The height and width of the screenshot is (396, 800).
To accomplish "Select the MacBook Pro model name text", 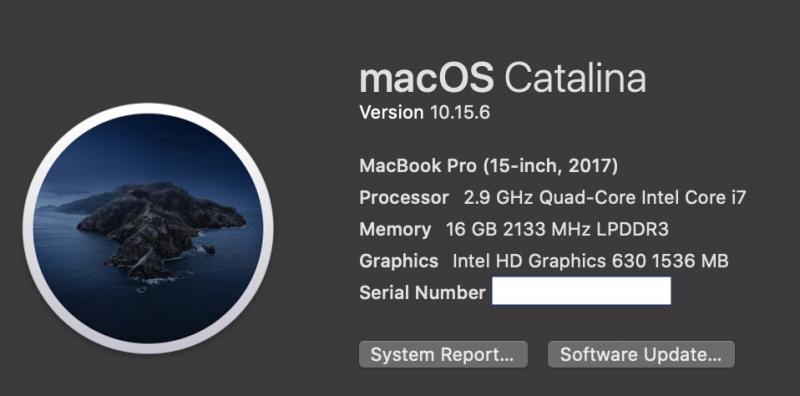I will point(418,166).
